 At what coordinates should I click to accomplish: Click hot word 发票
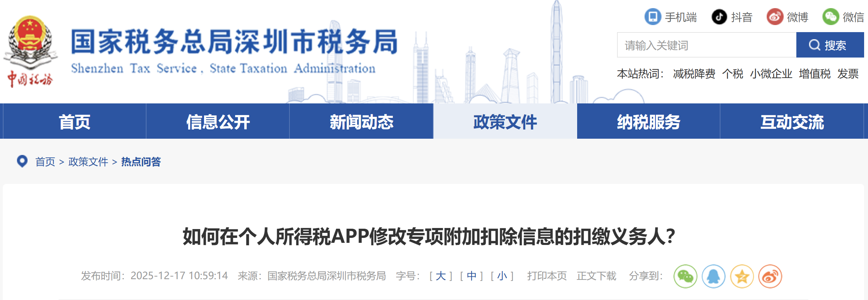point(848,74)
